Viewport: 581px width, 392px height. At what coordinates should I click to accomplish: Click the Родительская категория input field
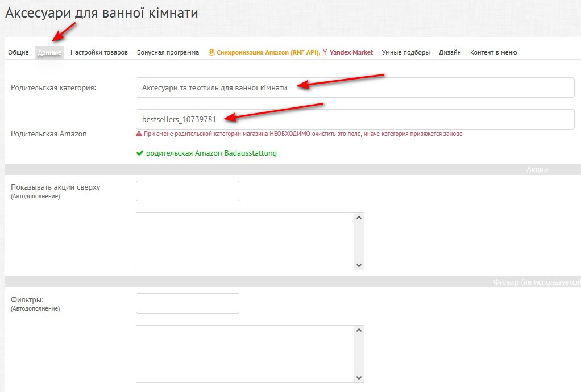pos(355,87)
